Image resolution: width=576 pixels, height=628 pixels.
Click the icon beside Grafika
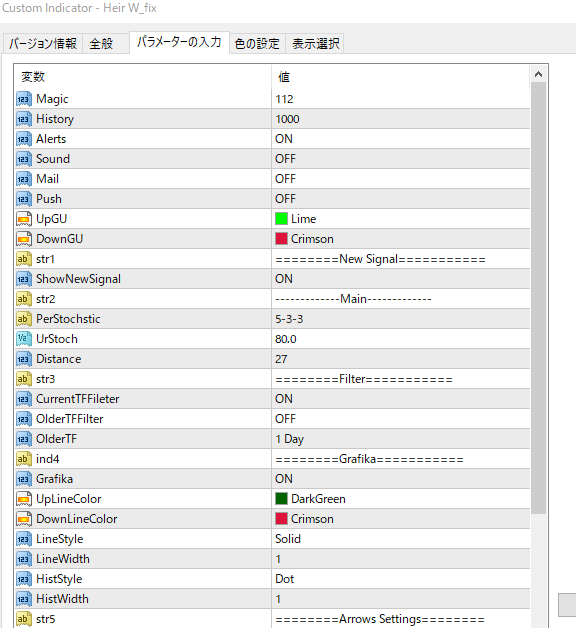24,479
